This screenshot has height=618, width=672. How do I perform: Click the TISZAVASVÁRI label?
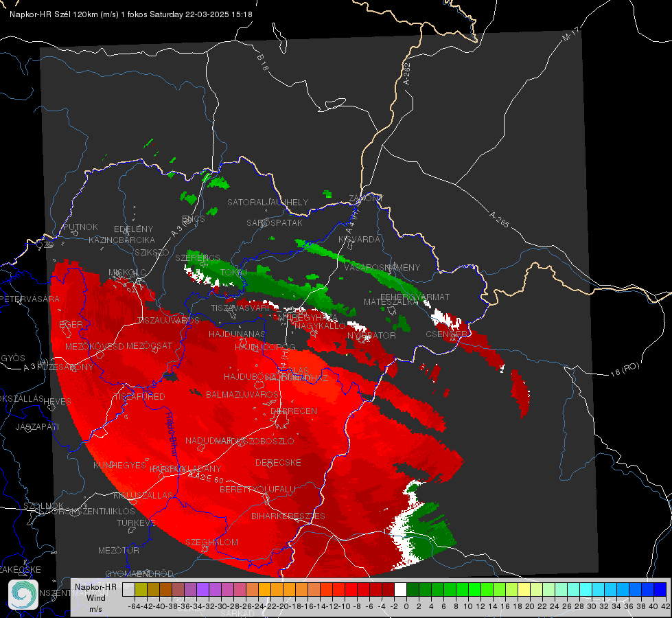(x=240, y=308)
